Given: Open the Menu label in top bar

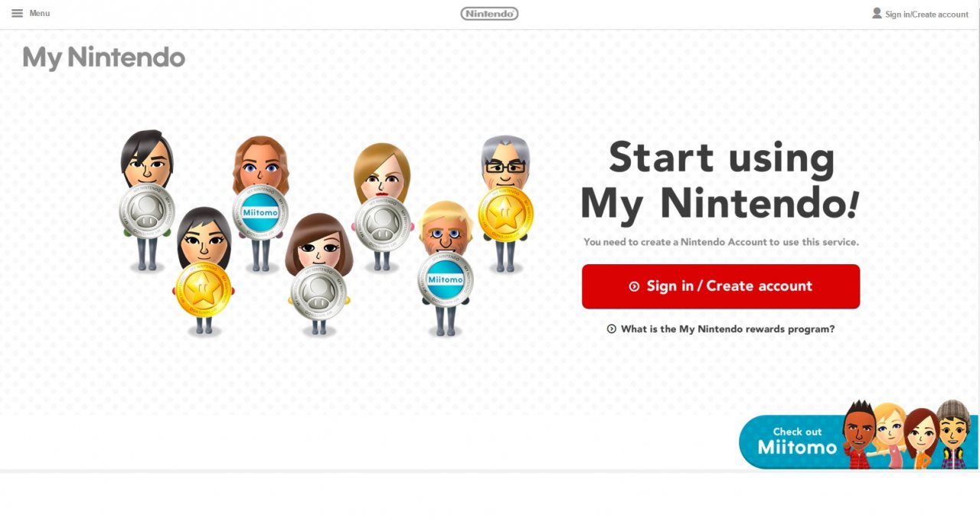Looking at the screenshot, I should (40, 13).
